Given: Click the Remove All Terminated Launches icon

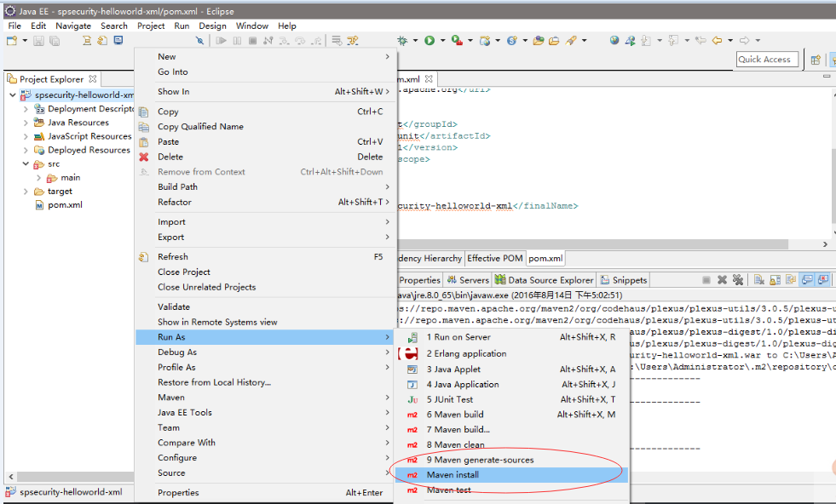Looking at the screenshot, I should tap(738, 280).
